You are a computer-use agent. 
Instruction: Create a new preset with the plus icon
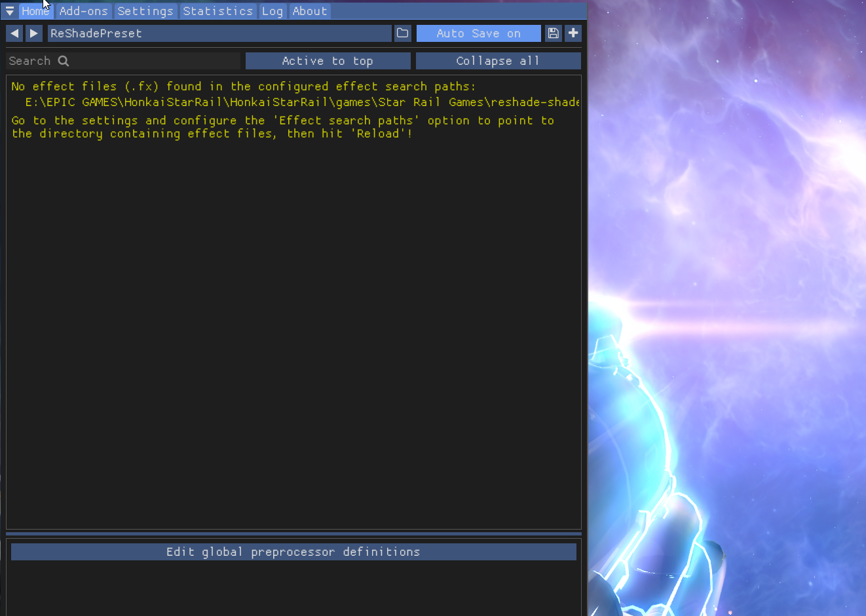point(573,33)
